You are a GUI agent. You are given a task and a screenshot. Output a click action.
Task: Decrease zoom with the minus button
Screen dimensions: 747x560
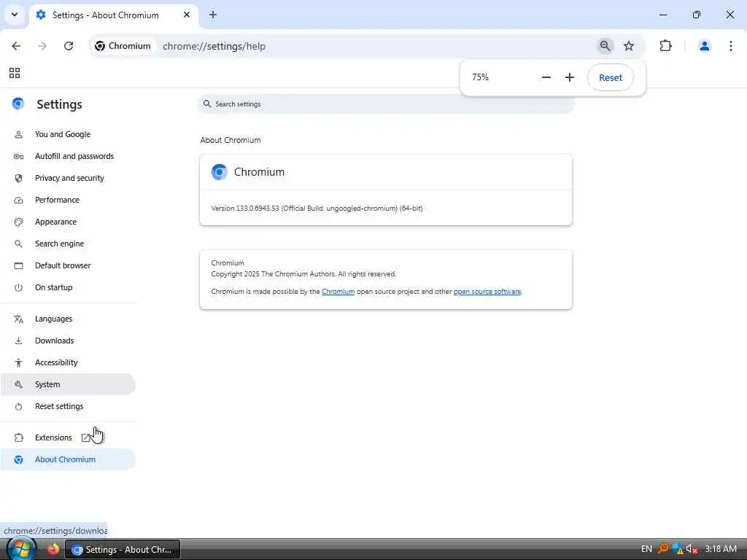546,77
